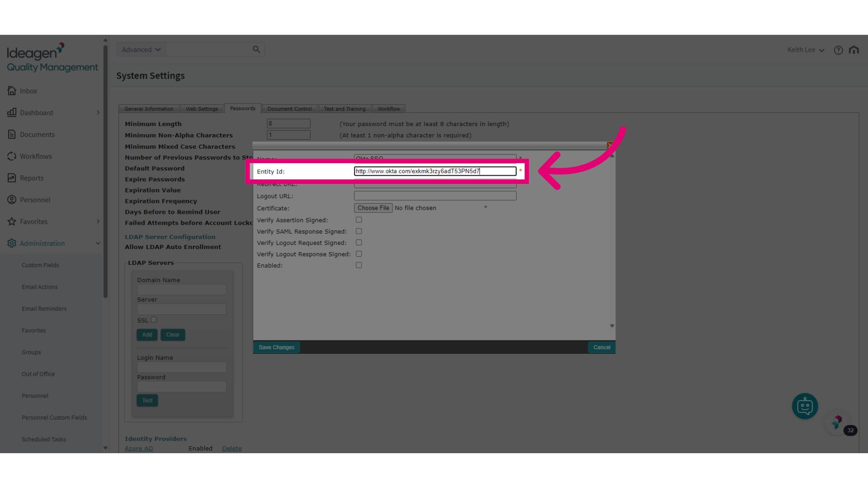Image resolution: width=868 pixels, height=488 pixels.
Task: Switch to Test and Training tab
Action: 344,109
